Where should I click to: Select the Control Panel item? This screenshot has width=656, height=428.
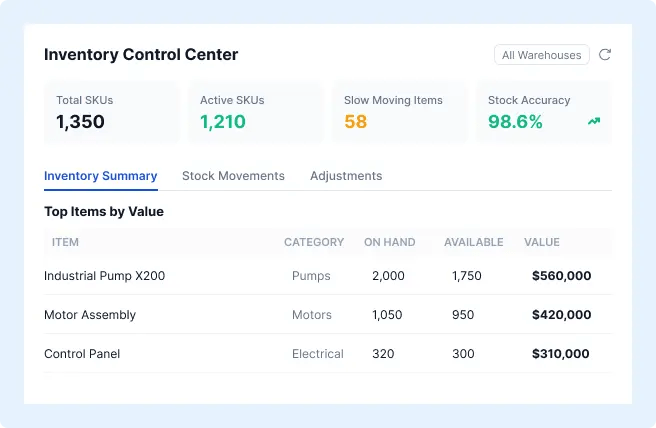click(x=82, y=354)
